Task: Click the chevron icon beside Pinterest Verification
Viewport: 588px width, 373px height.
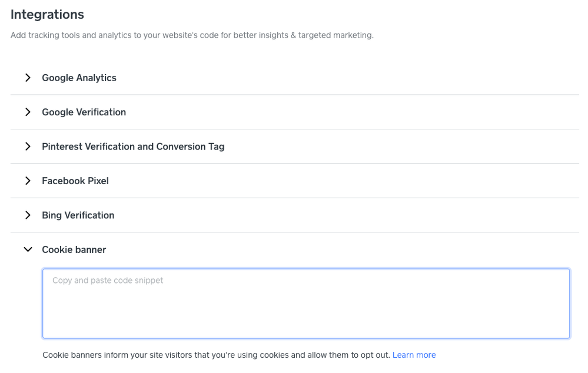Action: click(x=28, y=146)
